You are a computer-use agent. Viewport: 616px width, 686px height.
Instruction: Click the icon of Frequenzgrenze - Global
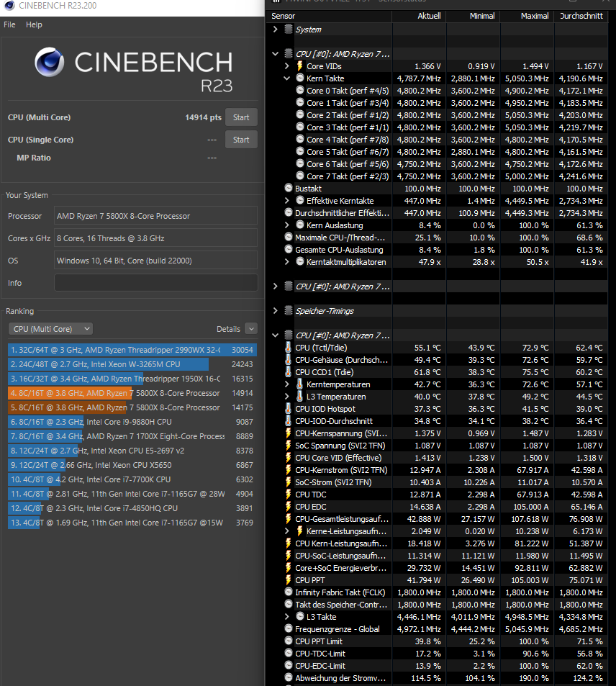pyautogui.click(x=289, y=628)
